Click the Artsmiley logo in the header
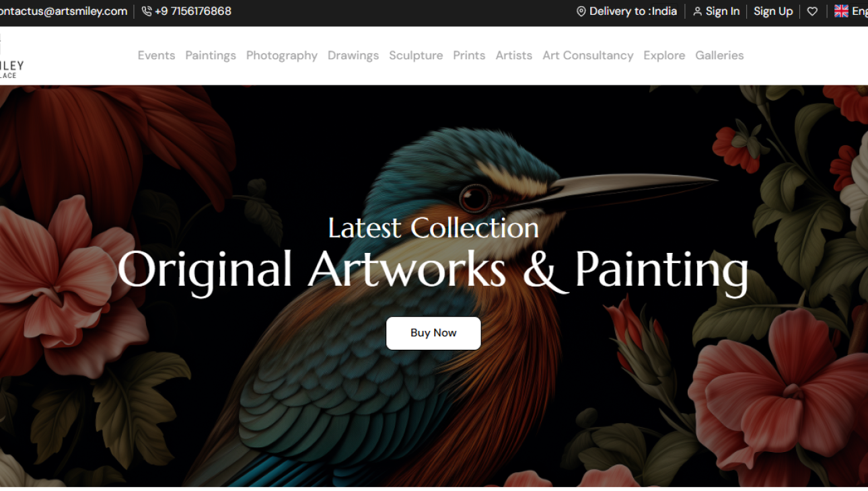Image resolution: width=868 pixels, height=491 pixels. pos(11,57)
